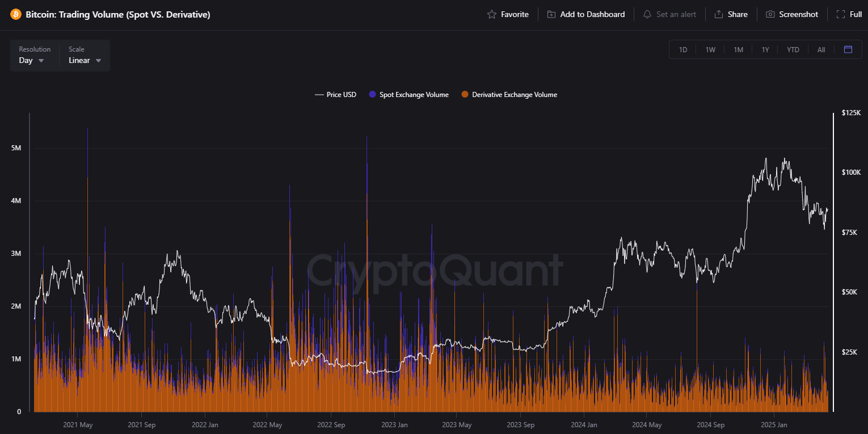Show All time range data
Image resolution: width=868 pixels, height=434 pixels.
tap(821, 50)
